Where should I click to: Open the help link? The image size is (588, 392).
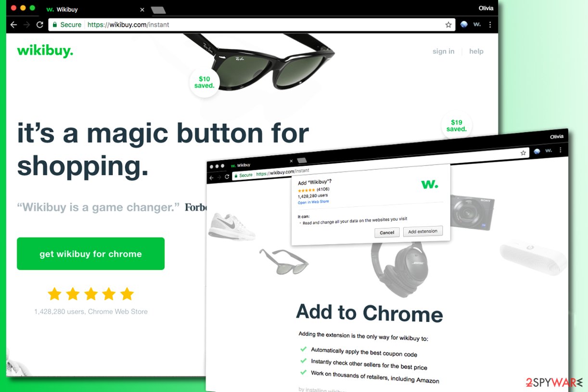[476, 51]
